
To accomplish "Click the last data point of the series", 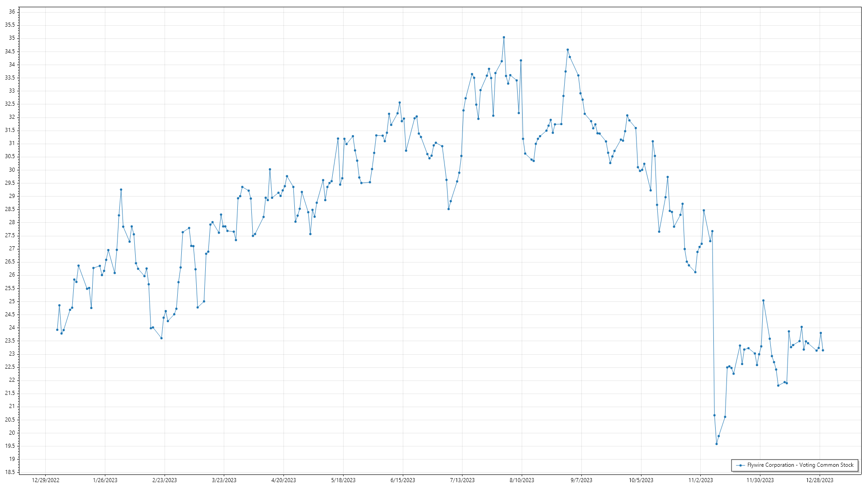I will coord(823,350).
